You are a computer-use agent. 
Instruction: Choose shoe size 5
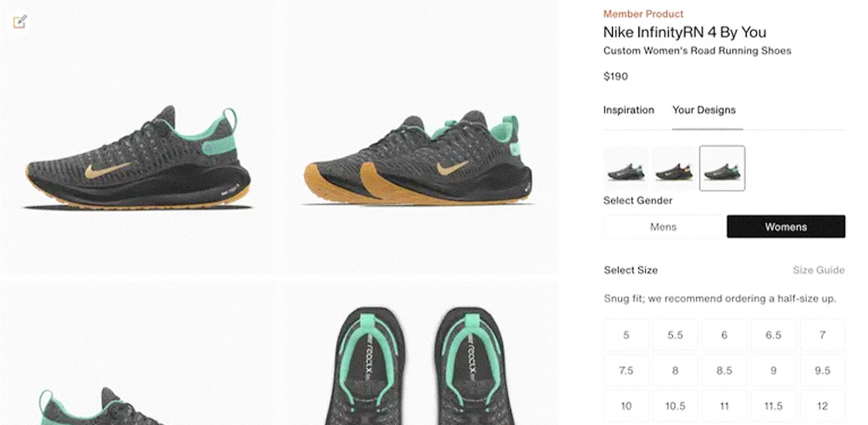click(x=626, y=335)
